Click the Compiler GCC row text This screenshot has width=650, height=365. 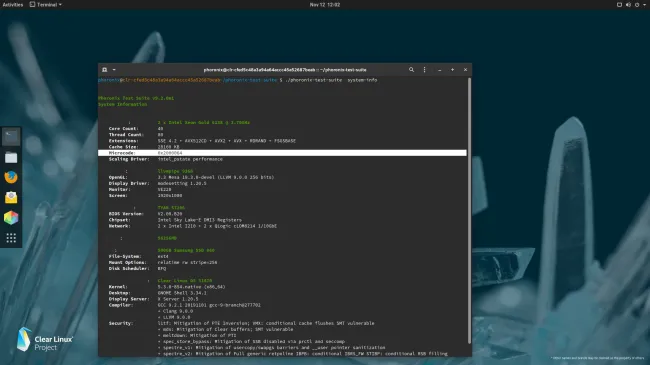184,305
